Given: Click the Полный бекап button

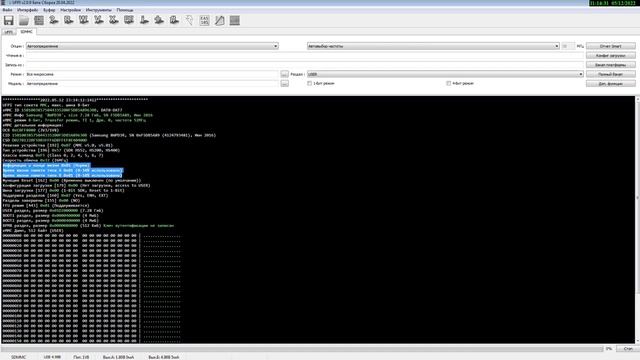Looking at the screenshot, I should pos(611,74).
